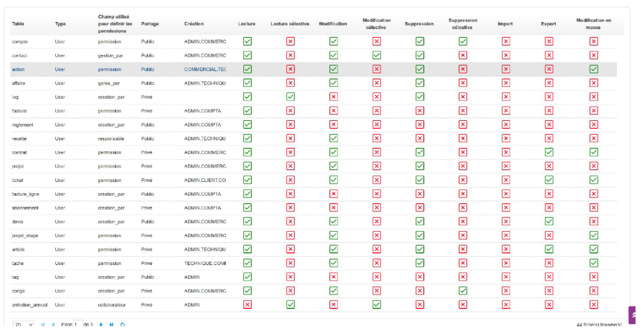Toggle Export permission for the contrat row
644x336 pixels.
click(549, 152)
